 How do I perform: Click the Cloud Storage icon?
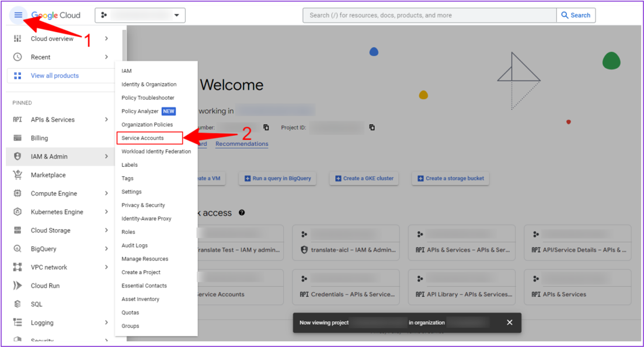click(18, 230)
